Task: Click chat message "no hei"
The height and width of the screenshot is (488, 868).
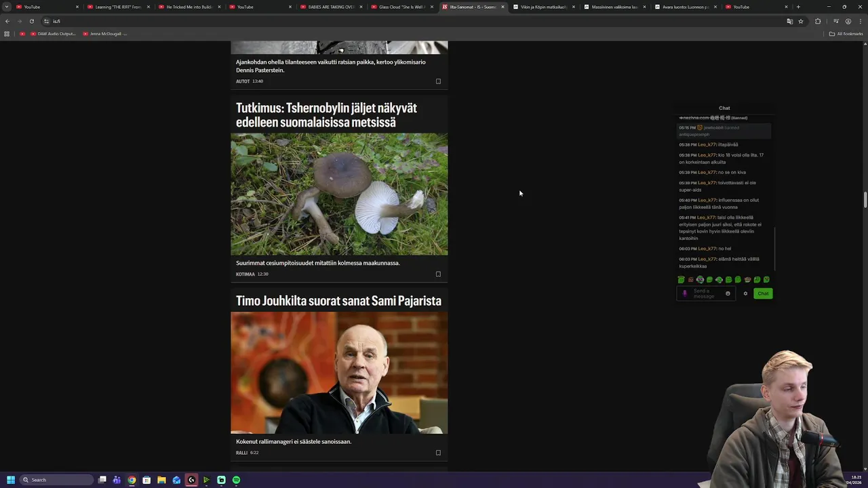Action: click(x=724, y=249)
